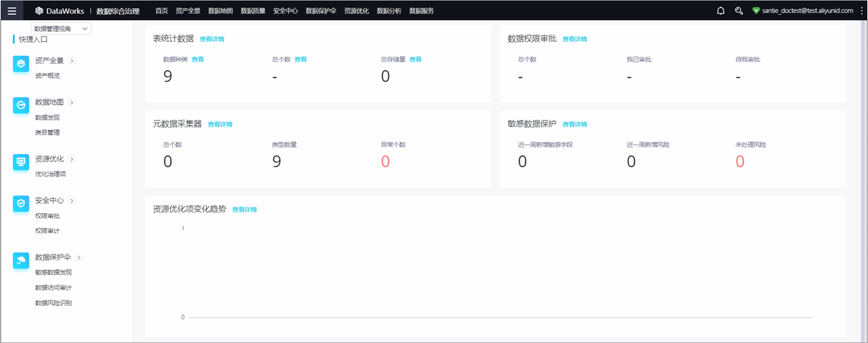This screenshot has width=868, height=343.
Task: Click the 我已审批 label
Action: [639, 60]
